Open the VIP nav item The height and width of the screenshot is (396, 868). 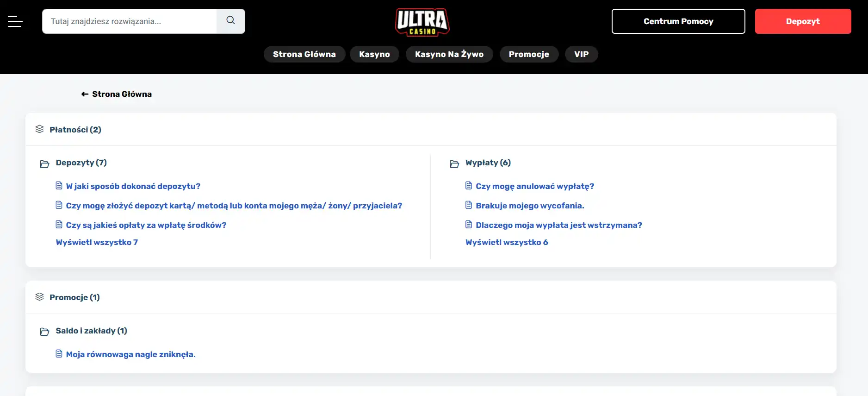[582, 54]
